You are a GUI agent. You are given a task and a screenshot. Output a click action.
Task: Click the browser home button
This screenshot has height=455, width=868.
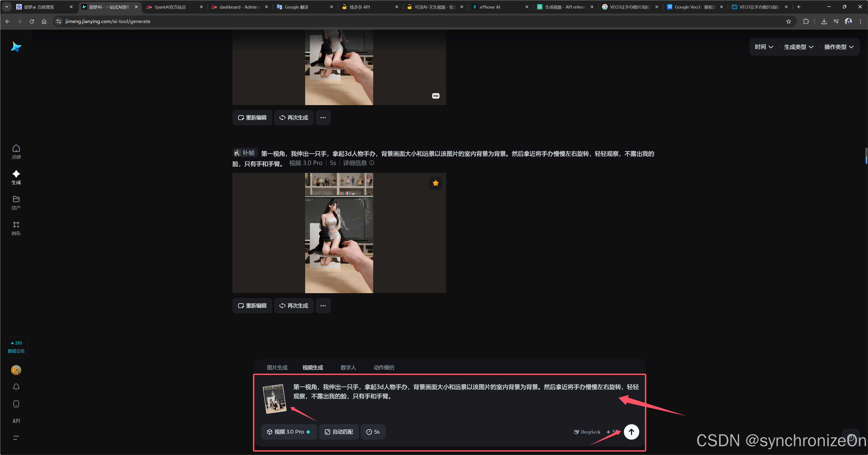[x=44, y=21]
